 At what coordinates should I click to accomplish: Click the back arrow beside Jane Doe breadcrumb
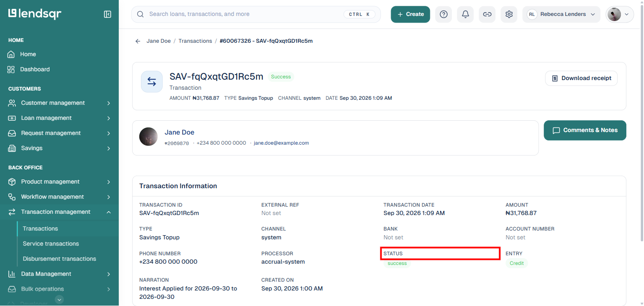pos(138,41)
